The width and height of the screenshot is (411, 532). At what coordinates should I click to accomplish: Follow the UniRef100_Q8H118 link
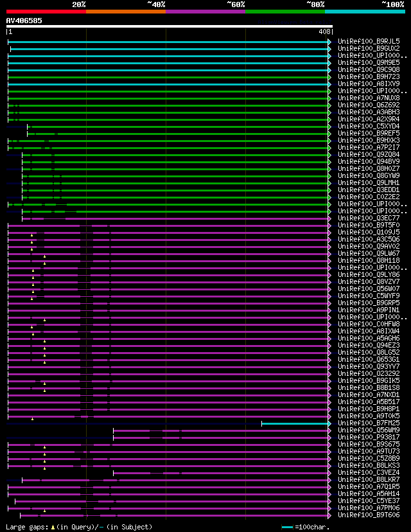click(x=369, y=261)
